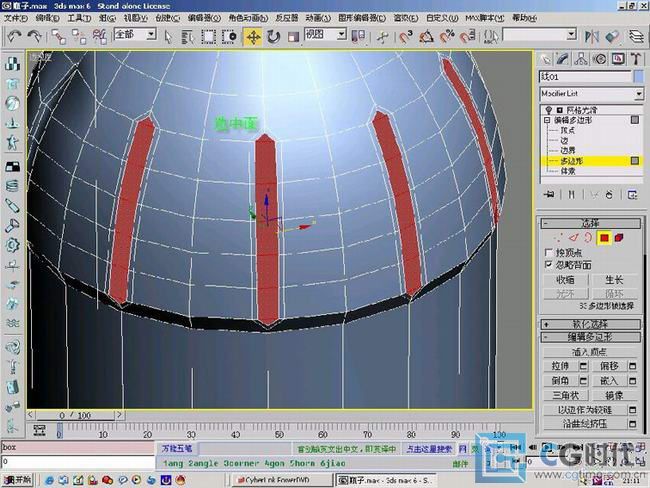The width and height of the screenshot is (650, 488).
Task: Open the 自定义(U) menu
Action: (442, 18)
